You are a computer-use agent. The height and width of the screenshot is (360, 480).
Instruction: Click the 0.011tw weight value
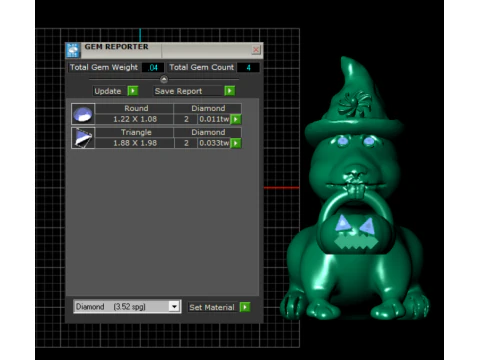tap(214, 119)
